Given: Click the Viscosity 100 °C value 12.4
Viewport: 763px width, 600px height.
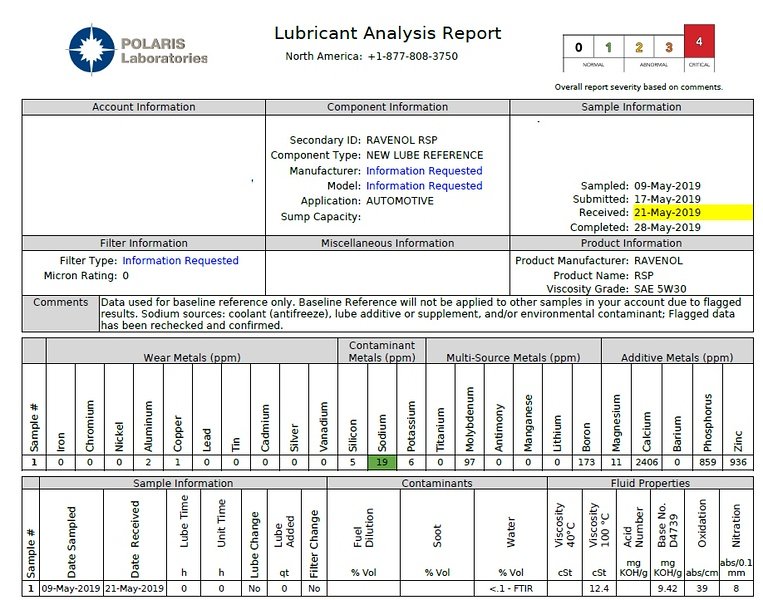Looking at the screenshot, I should (x=599, y=588).
